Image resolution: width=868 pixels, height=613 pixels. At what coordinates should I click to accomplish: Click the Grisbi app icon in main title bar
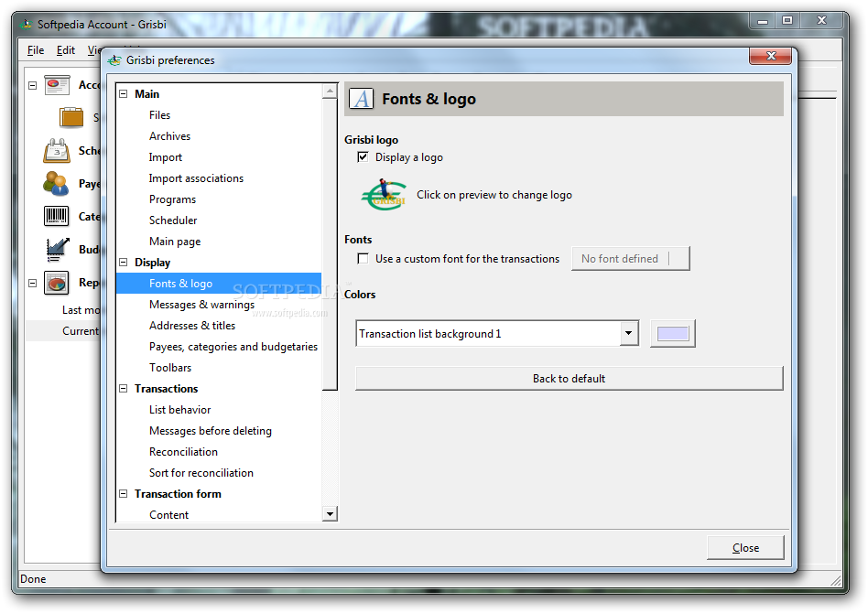click(27, 25)
